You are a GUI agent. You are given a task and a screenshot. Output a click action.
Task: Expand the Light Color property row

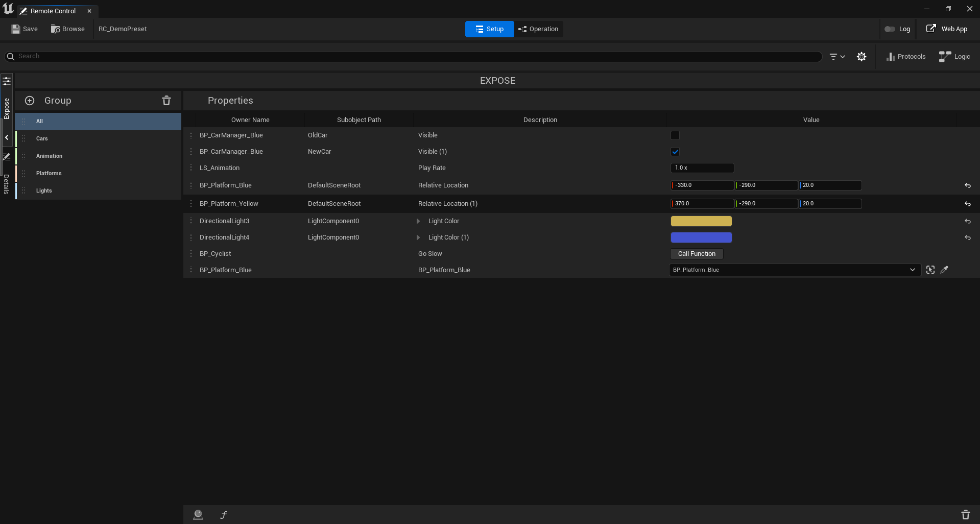point(418,221)
